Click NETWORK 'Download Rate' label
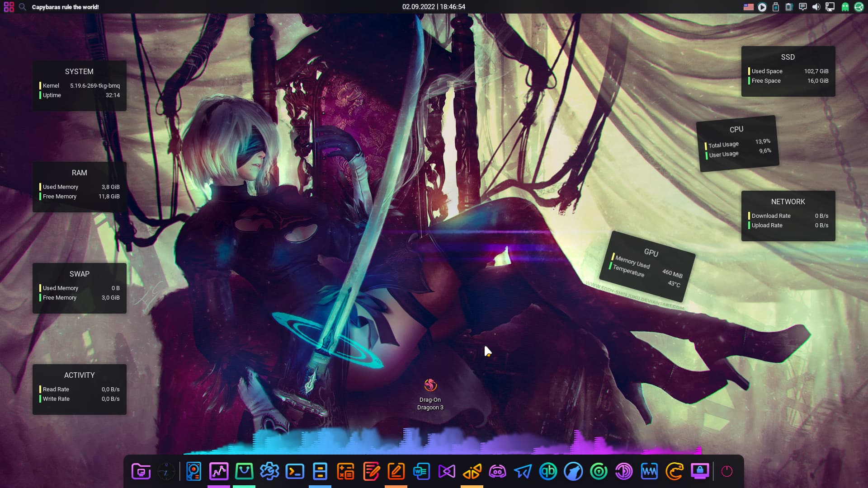 (771, 216)
